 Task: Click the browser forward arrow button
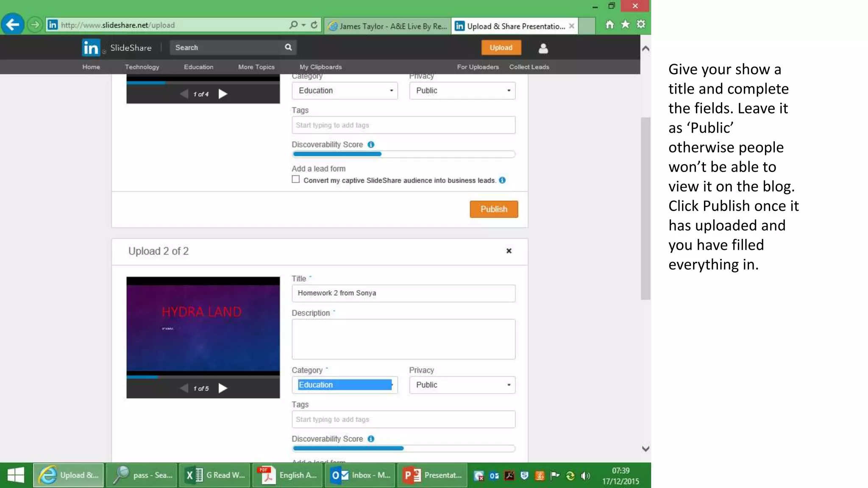coord(35,25)
